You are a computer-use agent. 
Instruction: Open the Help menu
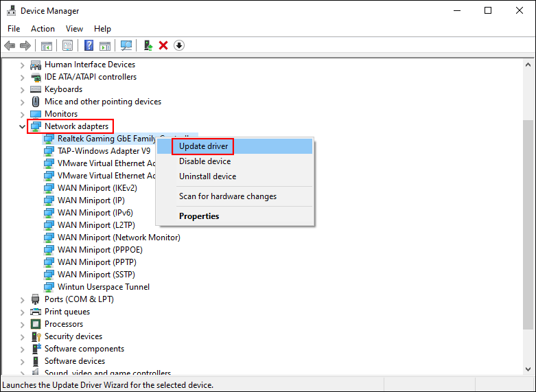tap(102, 29)
